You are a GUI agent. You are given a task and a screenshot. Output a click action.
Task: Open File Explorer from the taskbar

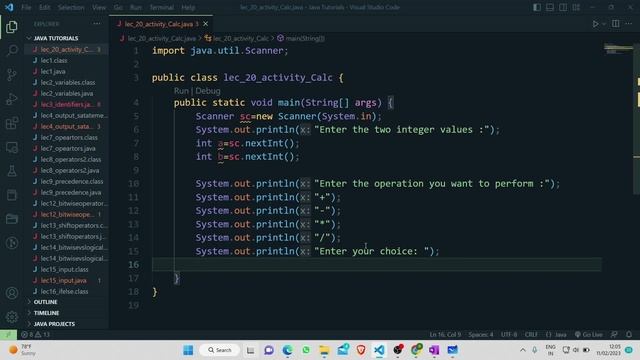tap(324, 350)
